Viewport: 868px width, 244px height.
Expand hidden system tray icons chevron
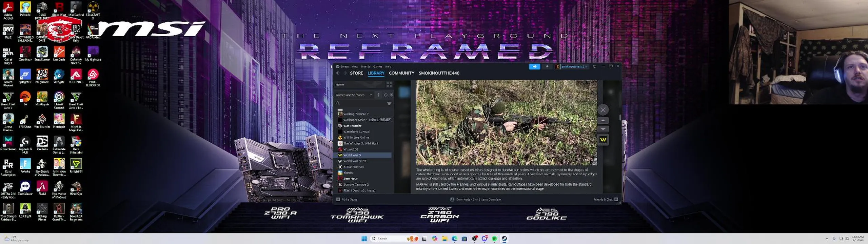click(x=827, y=239)
